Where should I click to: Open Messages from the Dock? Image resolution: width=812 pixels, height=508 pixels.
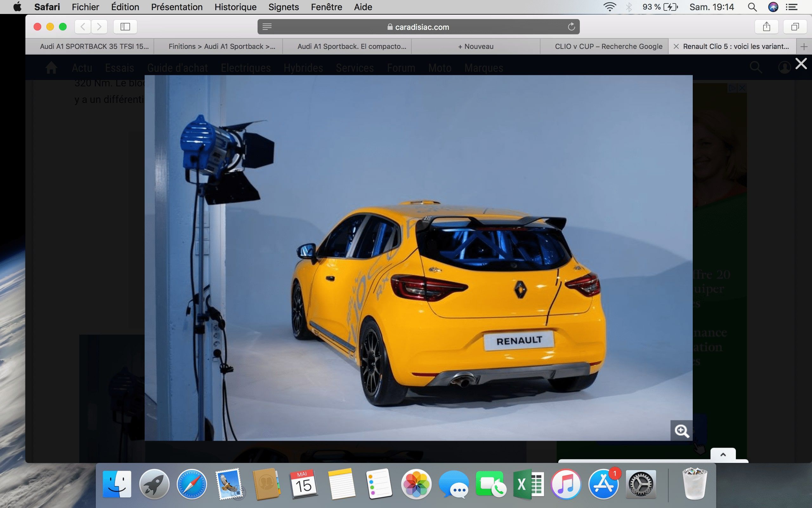pos(454,484)
